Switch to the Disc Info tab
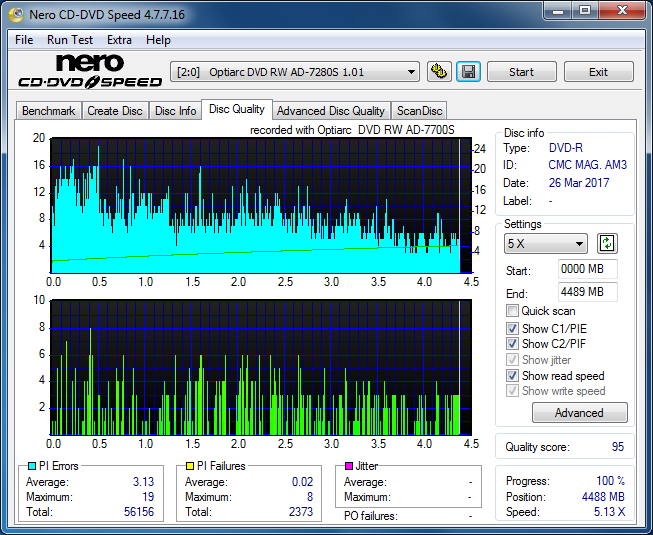The width and height of the screenshot is (653, 535). pyautogui.click(x=175, y=111)
